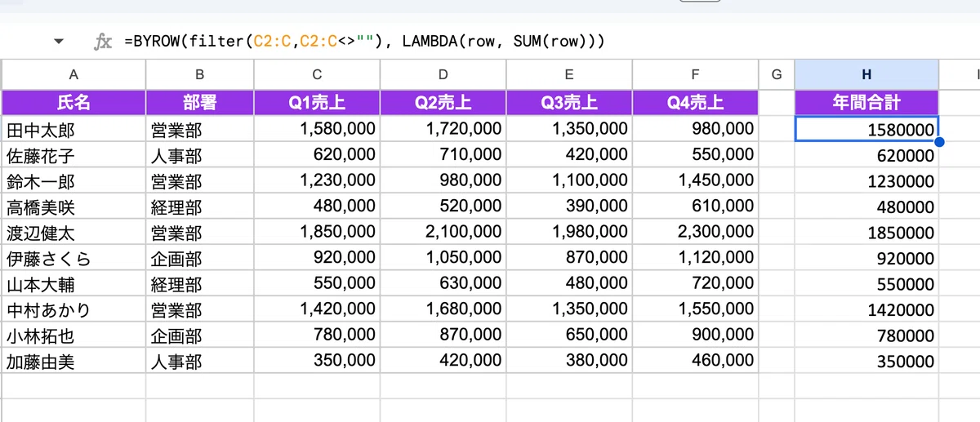Click 高橋美咲's Q3 value 390,000
Image resolution: width=980 pixels, height=422 pixels.
(x=569, y=207)
